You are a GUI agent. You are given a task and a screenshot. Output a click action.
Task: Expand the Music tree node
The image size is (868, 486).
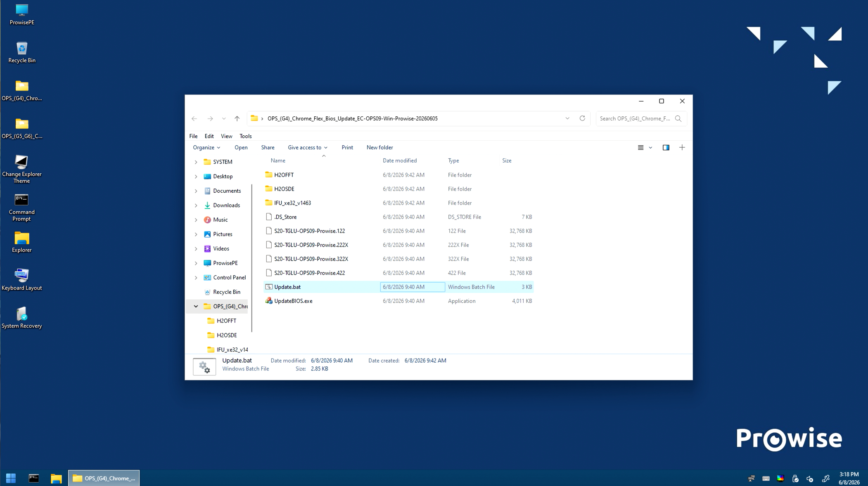click(196, 220)
